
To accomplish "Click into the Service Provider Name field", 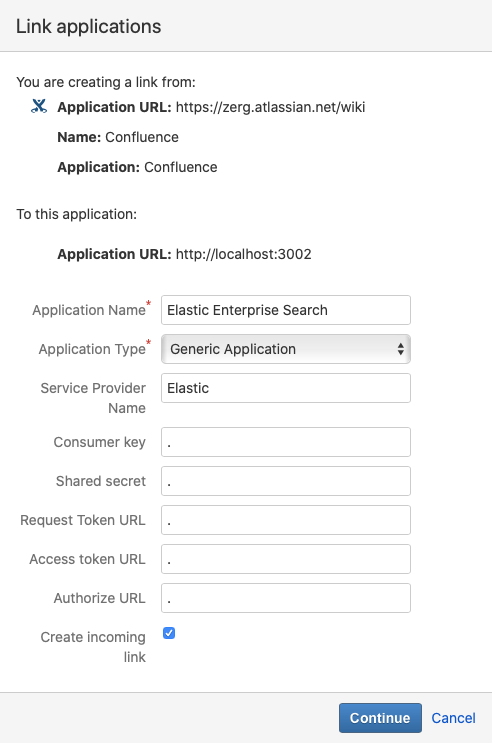I will point(286,388).
